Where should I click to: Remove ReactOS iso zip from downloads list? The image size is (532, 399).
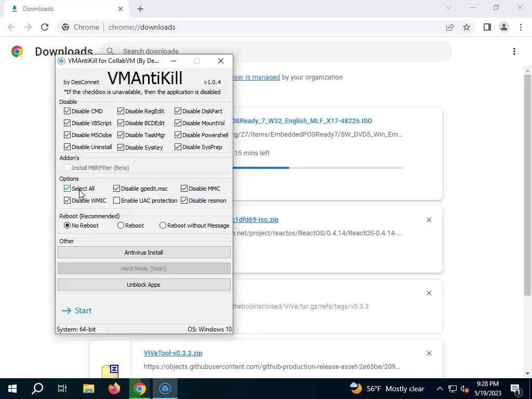[x=429, y=220]
